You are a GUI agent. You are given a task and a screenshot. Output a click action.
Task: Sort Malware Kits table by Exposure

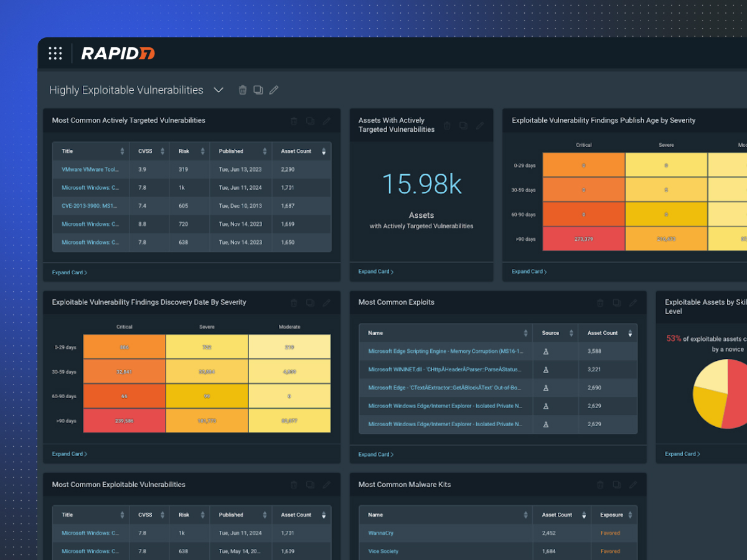click(x=630, y=515)
